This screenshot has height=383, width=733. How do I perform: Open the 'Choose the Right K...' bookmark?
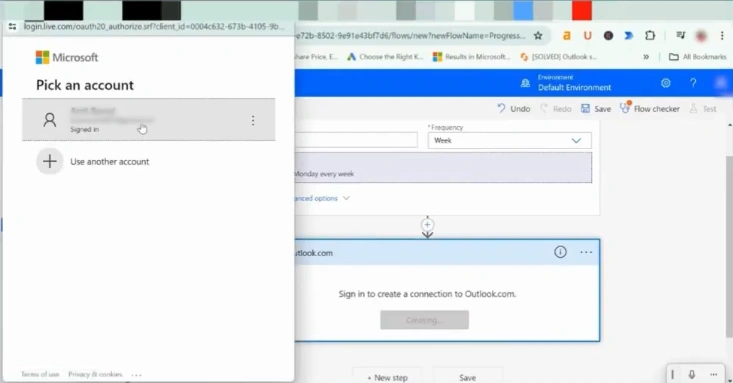coord(385,57)
